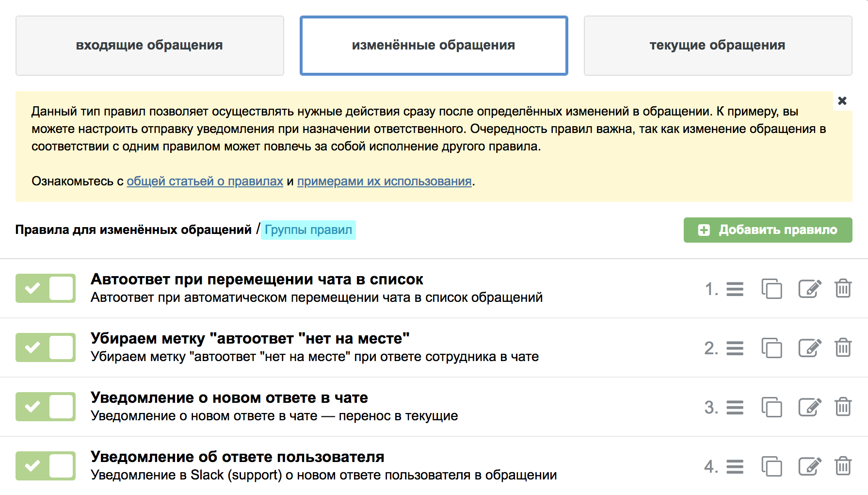Switch off Уведомление о новом ответе в чате

46,407
